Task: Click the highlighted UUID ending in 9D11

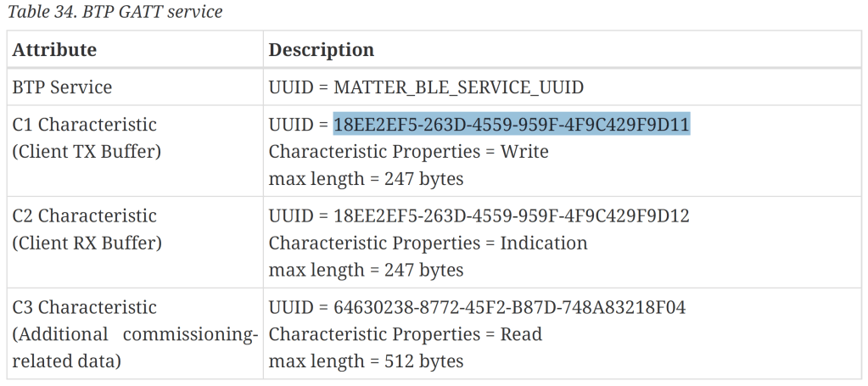Action: click(512, 125)
